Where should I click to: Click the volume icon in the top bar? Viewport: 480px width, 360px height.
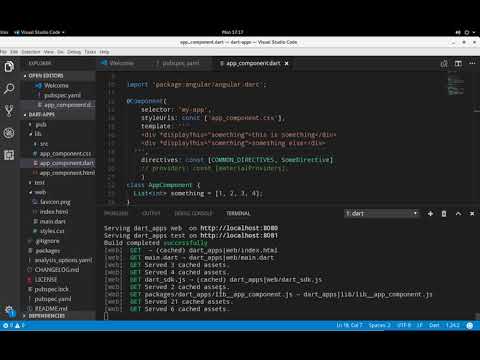click(x=458, y=32)
